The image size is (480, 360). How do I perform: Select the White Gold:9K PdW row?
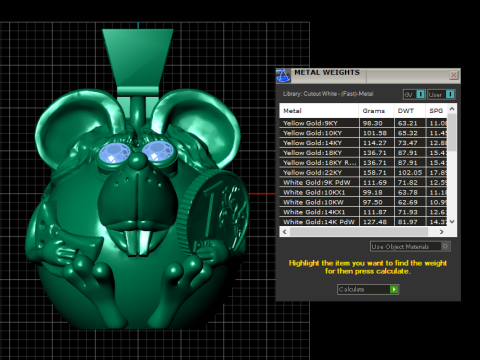click(x=363, y=182)
